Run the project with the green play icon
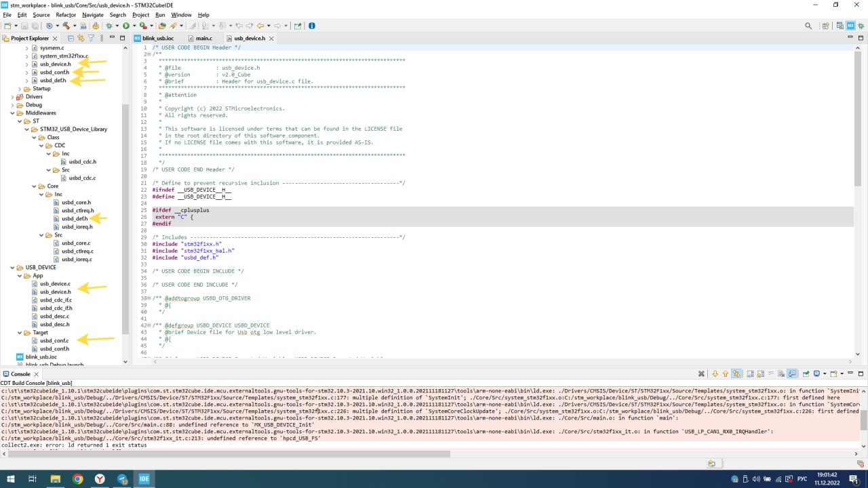 (125, 26)
